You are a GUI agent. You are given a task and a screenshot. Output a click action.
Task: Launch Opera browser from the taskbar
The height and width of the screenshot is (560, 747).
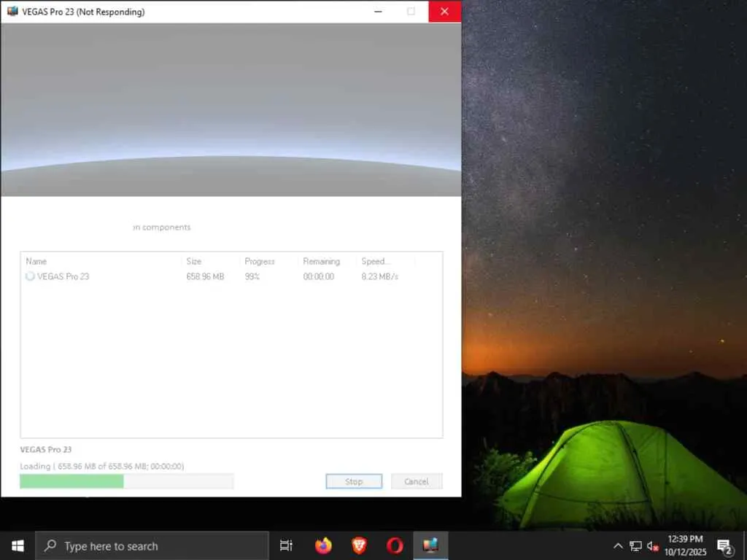395,545
